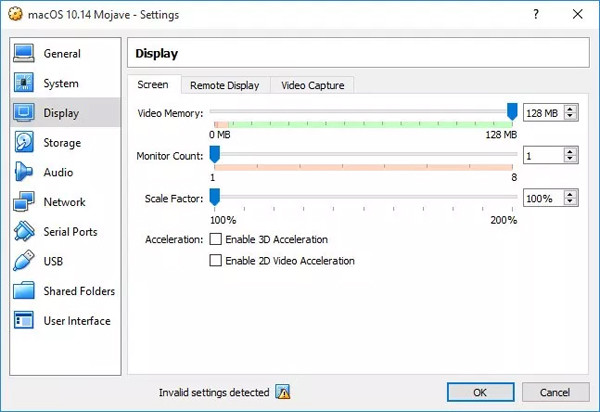Screen dimensions: 600x412
Task: Open the General settings category
Action: [62, 54]
